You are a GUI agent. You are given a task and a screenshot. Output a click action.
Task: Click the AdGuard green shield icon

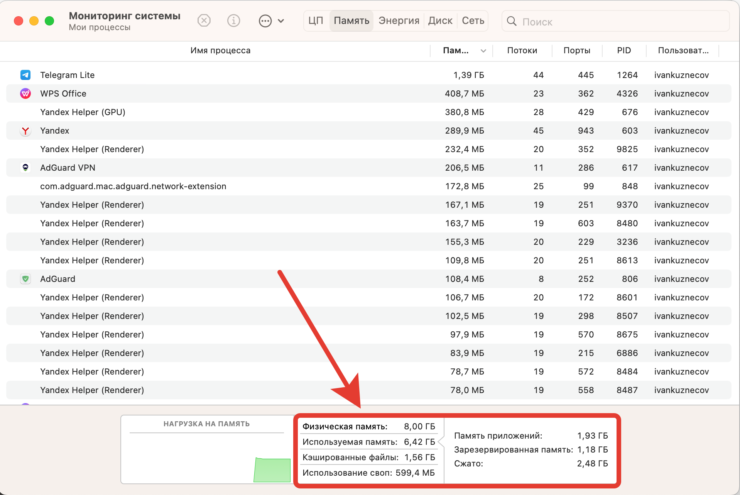25,279
